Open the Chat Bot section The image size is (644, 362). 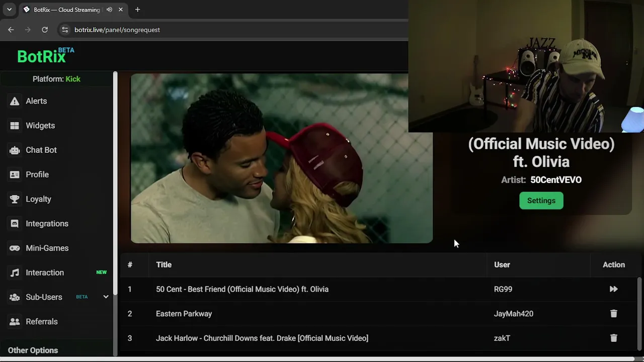(41, 150)
